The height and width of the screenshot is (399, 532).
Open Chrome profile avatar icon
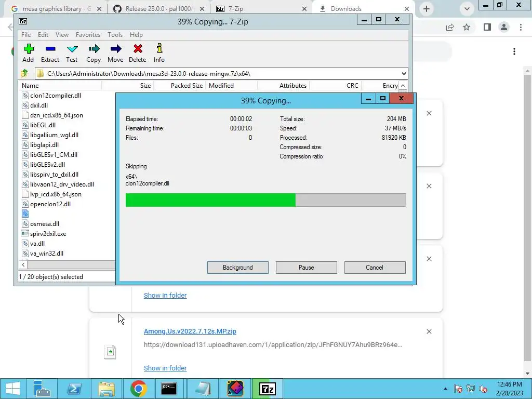click(x=504, y=27)
